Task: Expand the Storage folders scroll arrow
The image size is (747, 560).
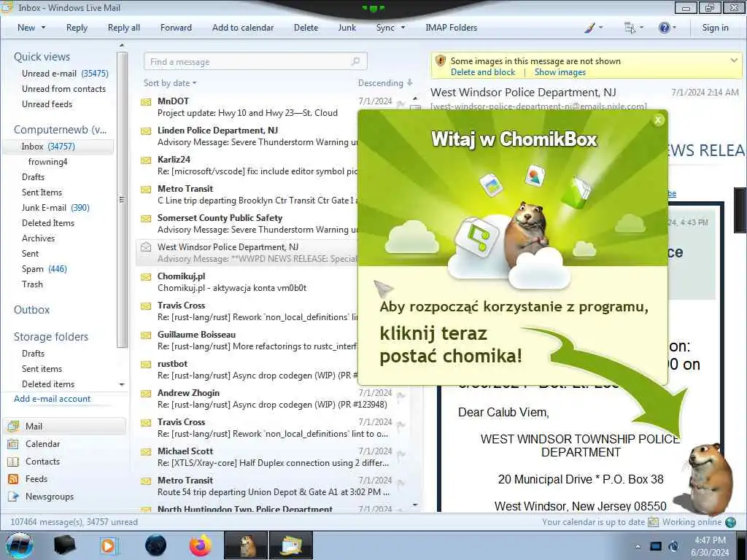Action: pos(122,384)
